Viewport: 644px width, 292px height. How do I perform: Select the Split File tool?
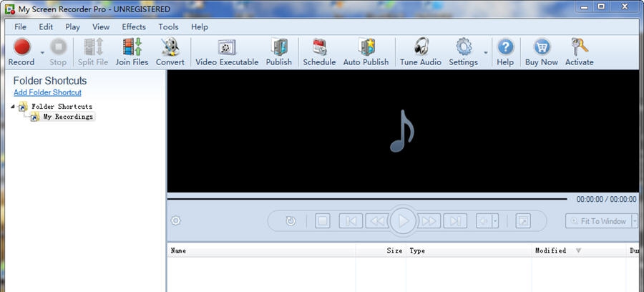pos(93,52)
